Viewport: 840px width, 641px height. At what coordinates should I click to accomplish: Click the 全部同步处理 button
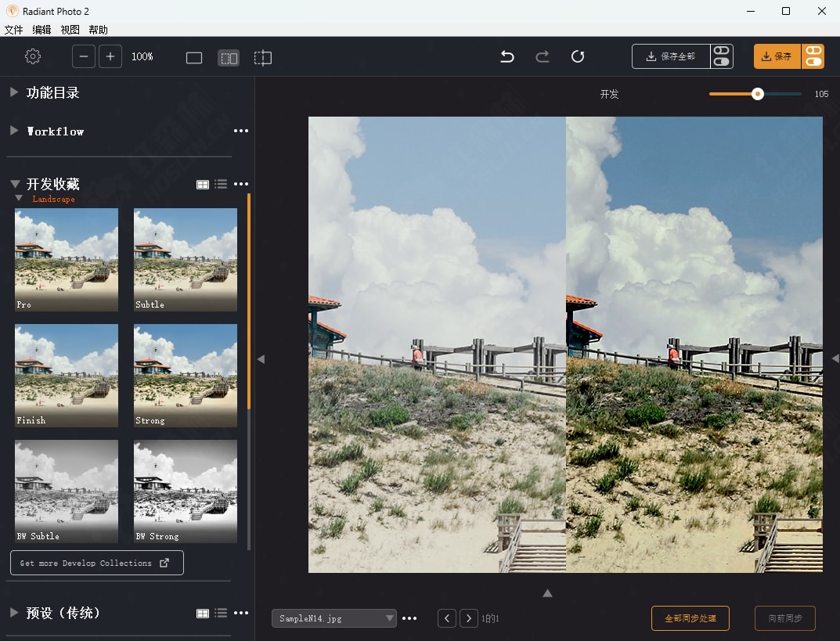tap(690, 618)
